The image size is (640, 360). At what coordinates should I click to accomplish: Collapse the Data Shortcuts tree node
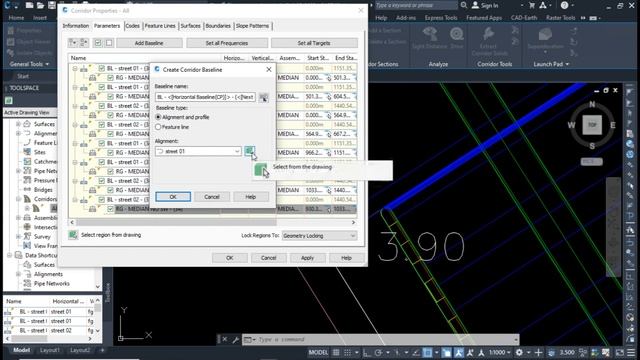[9, 255]
